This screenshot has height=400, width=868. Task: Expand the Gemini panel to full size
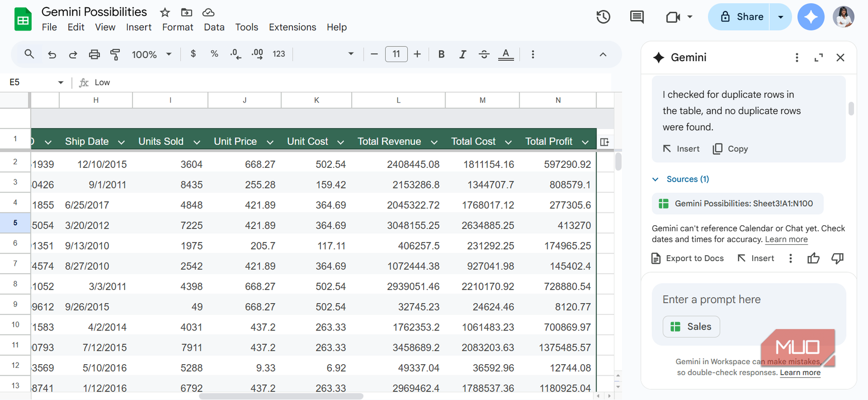click(819, 57)
